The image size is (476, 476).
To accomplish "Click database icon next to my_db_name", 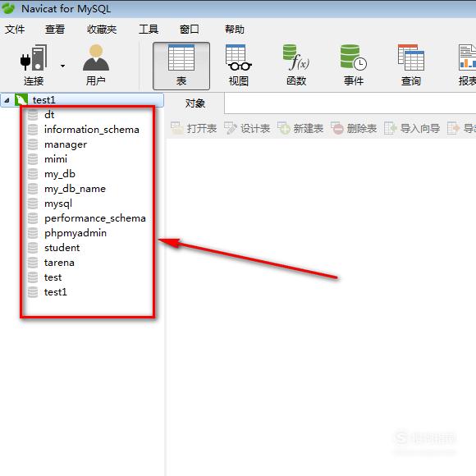I will pos(33,189).
